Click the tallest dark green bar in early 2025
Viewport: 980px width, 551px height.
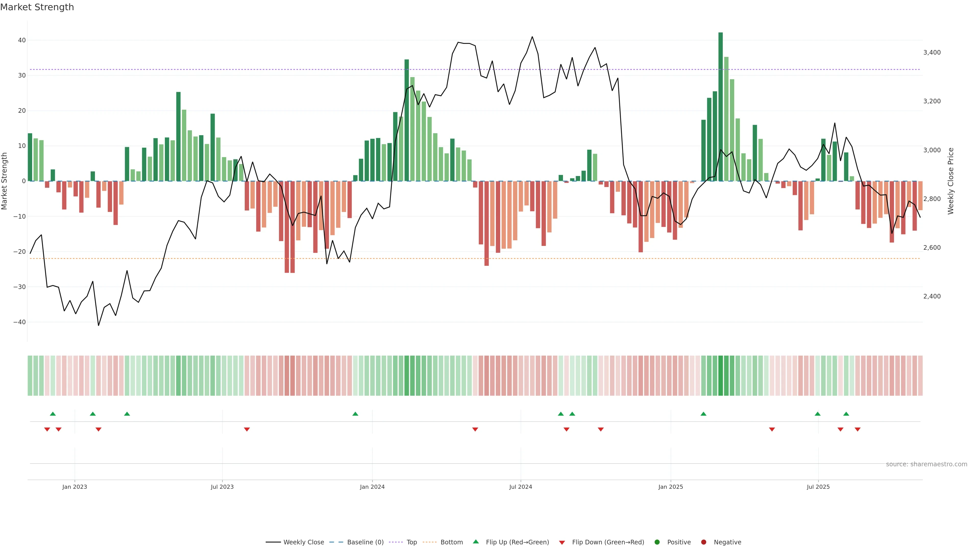(x=720, y=106)
